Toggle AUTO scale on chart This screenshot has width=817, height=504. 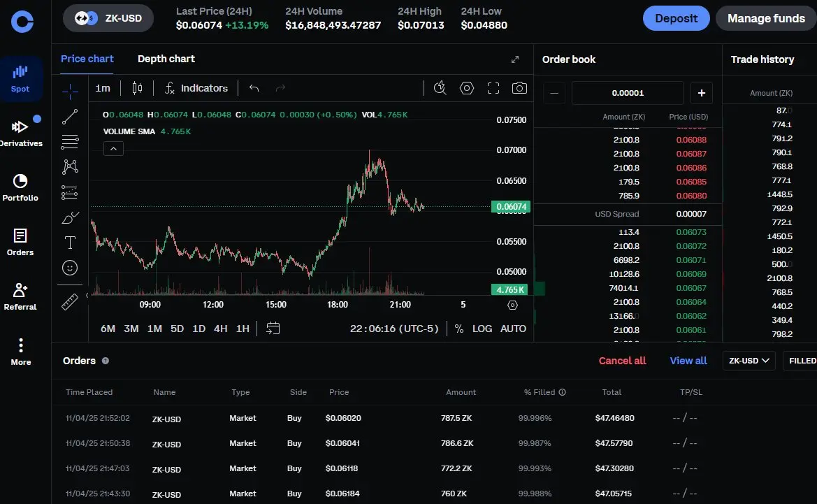[x=513, y=329]
